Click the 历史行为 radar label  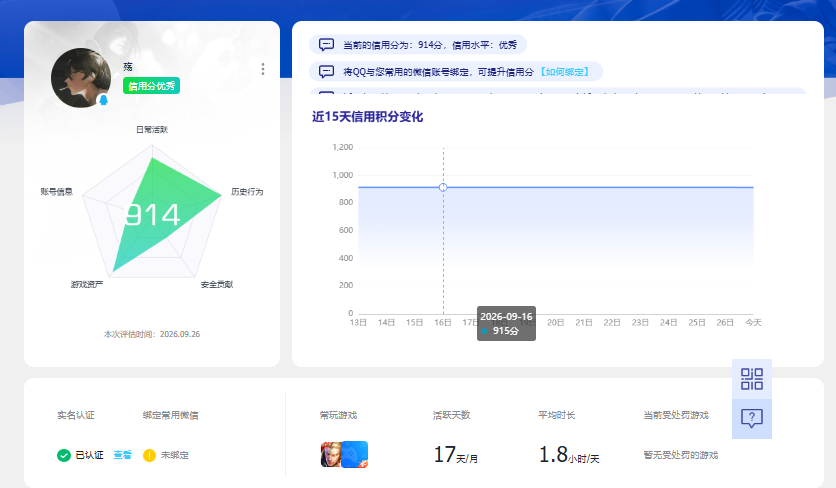tap(247, 191)
